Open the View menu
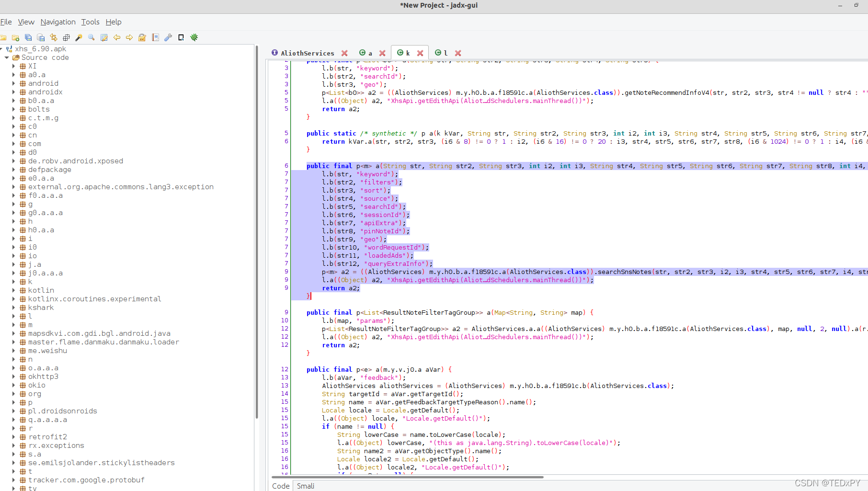Viewport: 868px width, 491px height. click(26, 22)
